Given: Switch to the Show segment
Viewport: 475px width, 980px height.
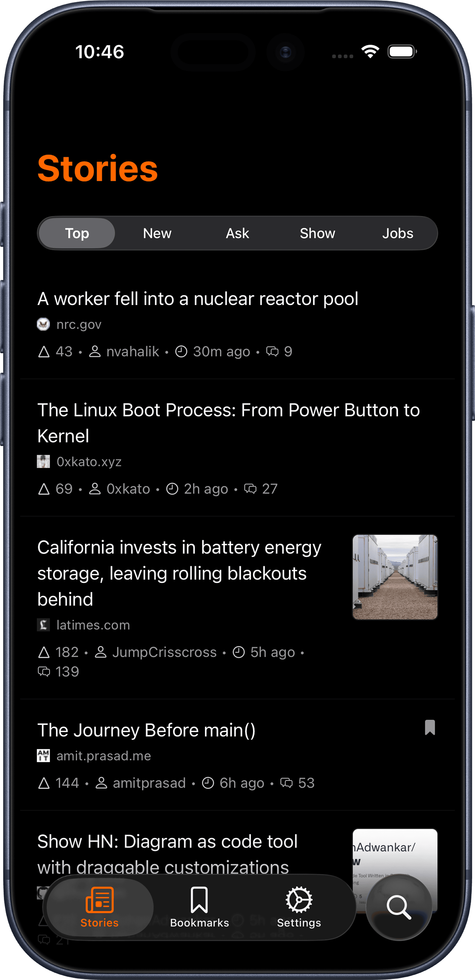Looking at the screenshot, I should pos(317,233).
